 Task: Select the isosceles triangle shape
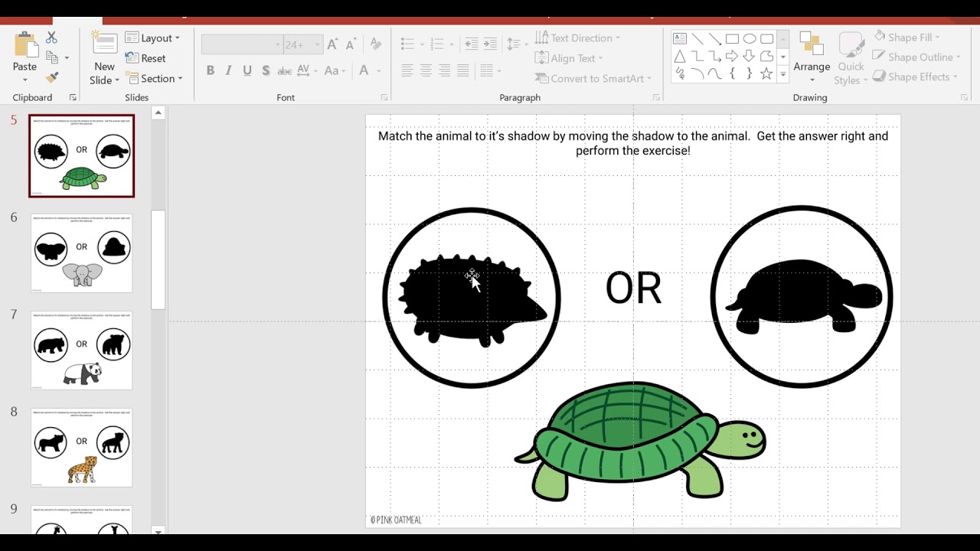point(679,56)
